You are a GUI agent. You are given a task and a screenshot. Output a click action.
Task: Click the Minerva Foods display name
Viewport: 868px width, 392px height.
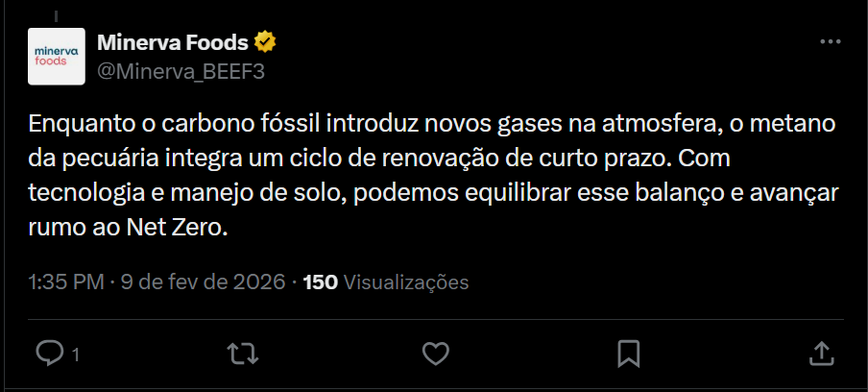pos(173,42)
